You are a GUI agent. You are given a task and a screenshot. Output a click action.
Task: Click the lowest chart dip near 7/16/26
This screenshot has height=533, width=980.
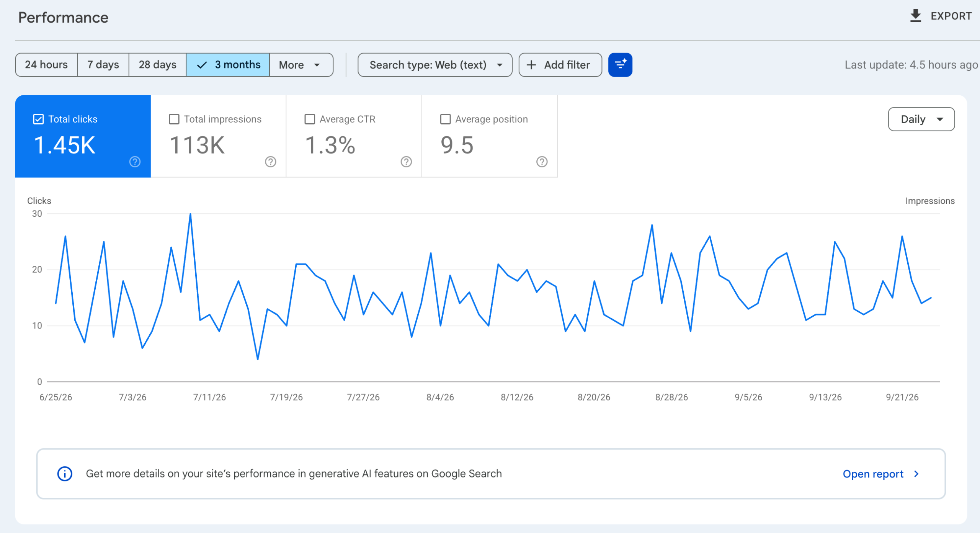tap(258, 359)
